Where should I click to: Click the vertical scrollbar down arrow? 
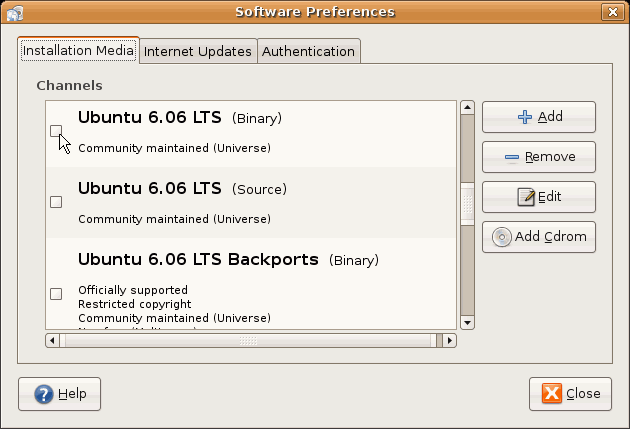pyautogui.click(x=467, y=323)
